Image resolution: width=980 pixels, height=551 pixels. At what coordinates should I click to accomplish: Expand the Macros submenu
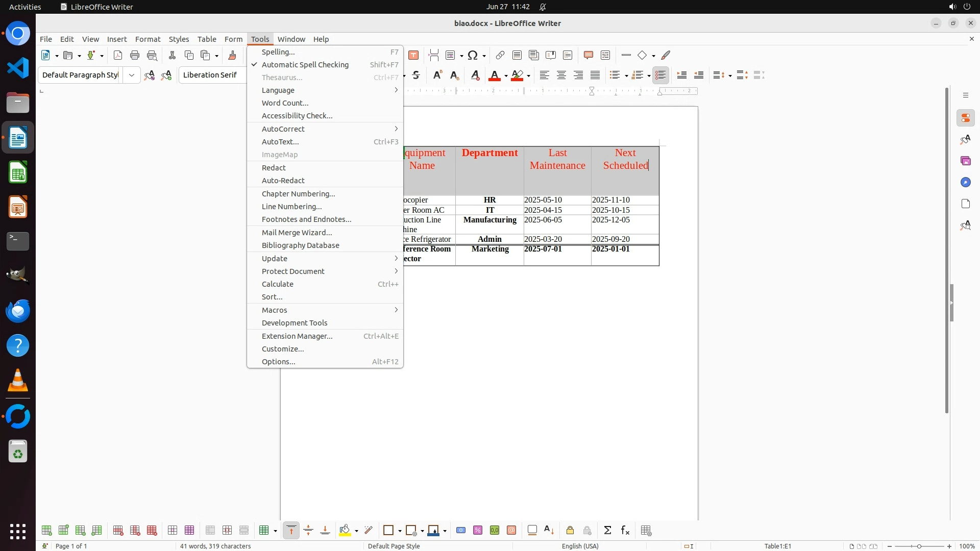coord(275,310)
